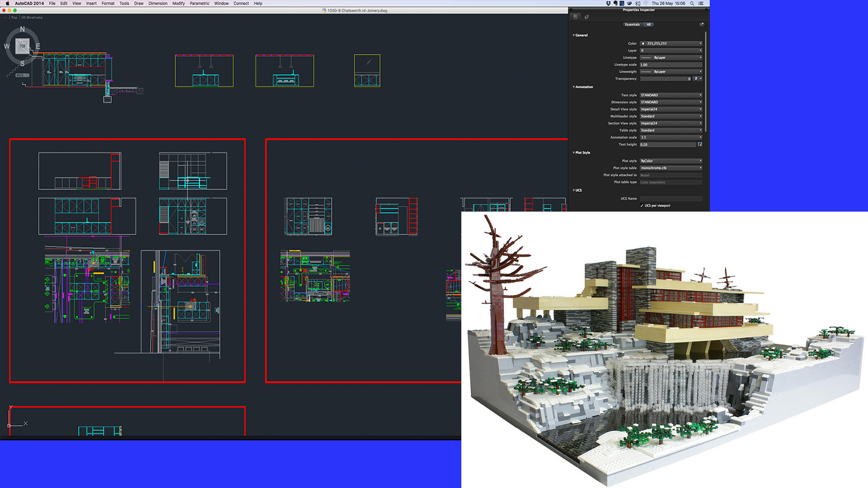Collapse the Annotation section
This screenshot has width=868, height=488.
tap(573, 87)
